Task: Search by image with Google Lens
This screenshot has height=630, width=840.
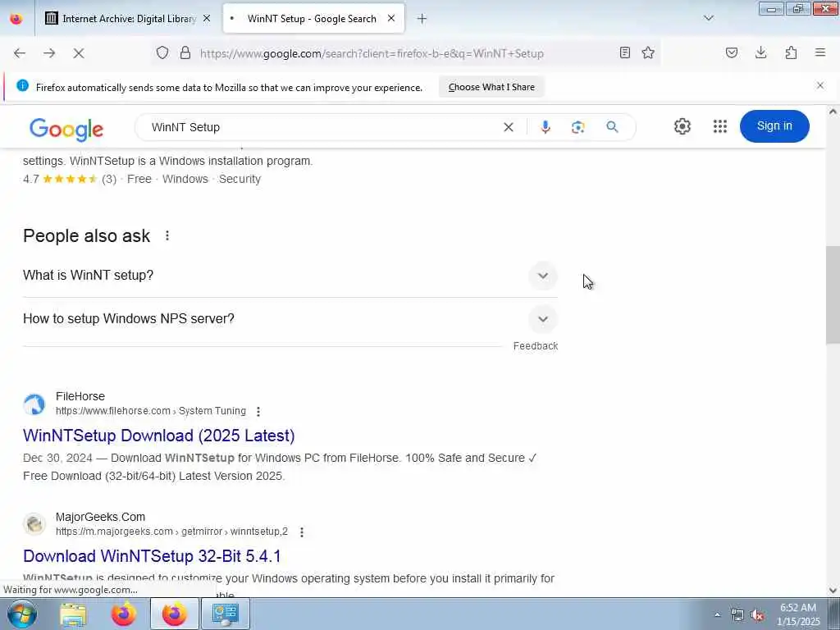Action: coord(577,127)
